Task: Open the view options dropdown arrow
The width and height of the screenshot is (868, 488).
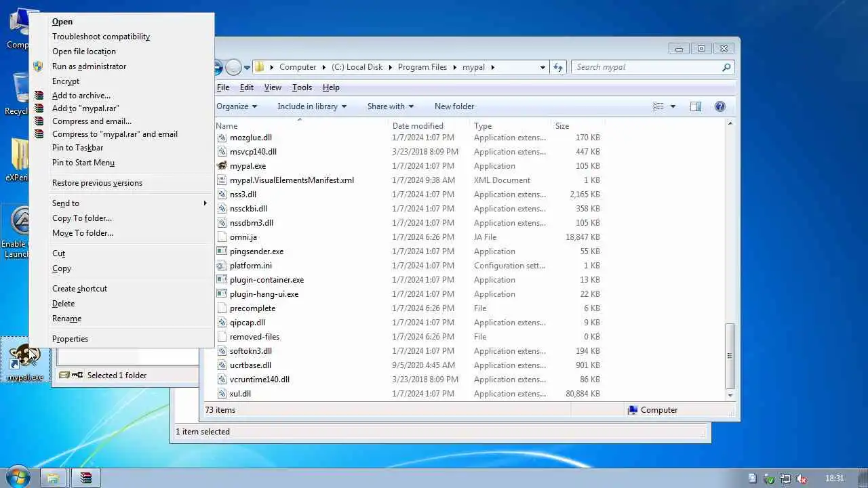Action: coord(673,106)
